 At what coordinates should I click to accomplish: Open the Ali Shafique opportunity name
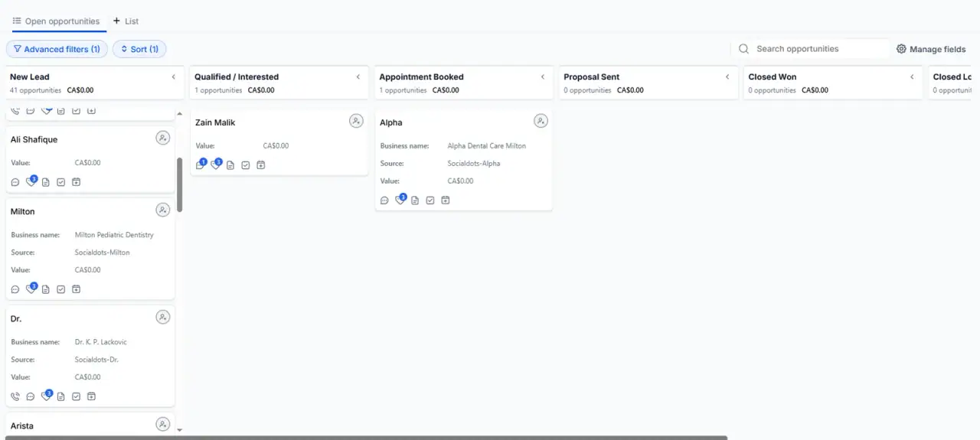34,139
